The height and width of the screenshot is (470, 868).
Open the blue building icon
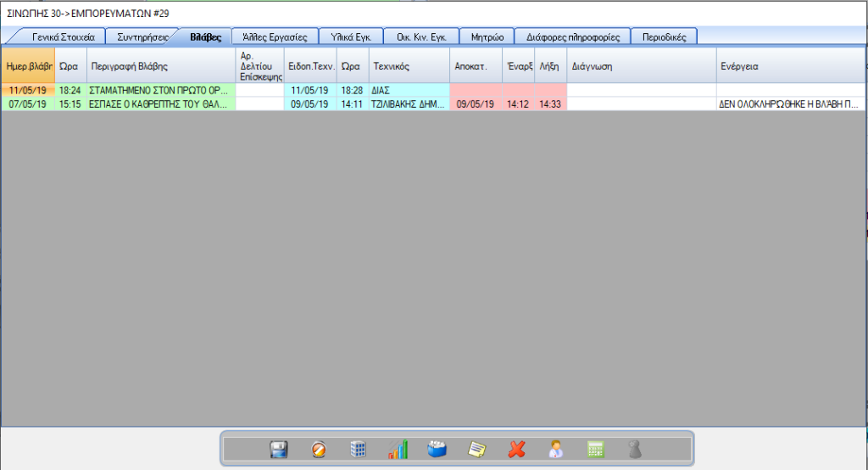click(x=359, y=450)
